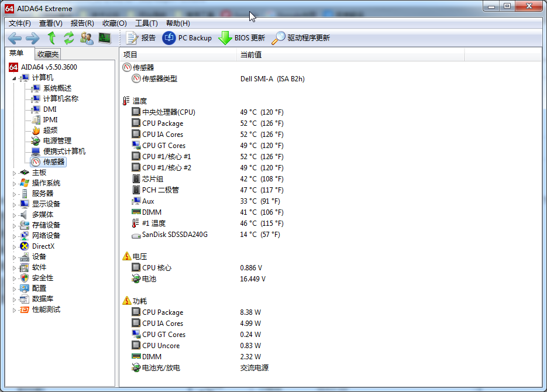Click the Forward navigation arrow
Screen dimensions: 547x392
pos(32,38)
